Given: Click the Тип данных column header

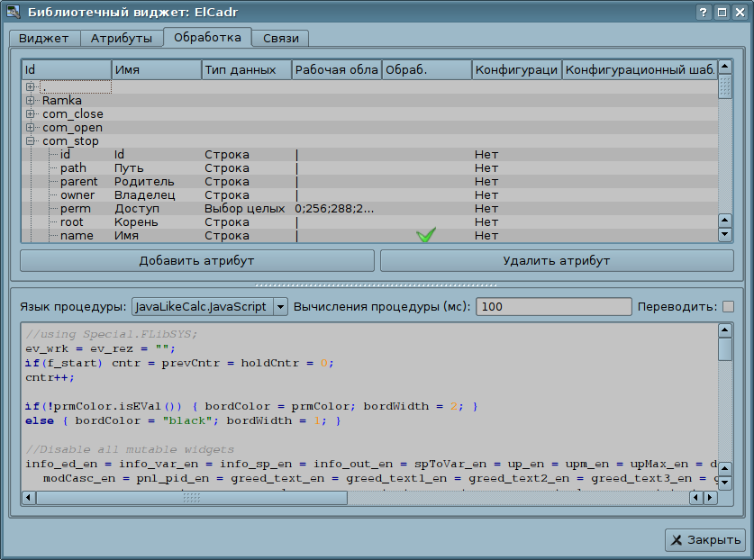Looking at the screenshot, I should (x=246, y=70).
